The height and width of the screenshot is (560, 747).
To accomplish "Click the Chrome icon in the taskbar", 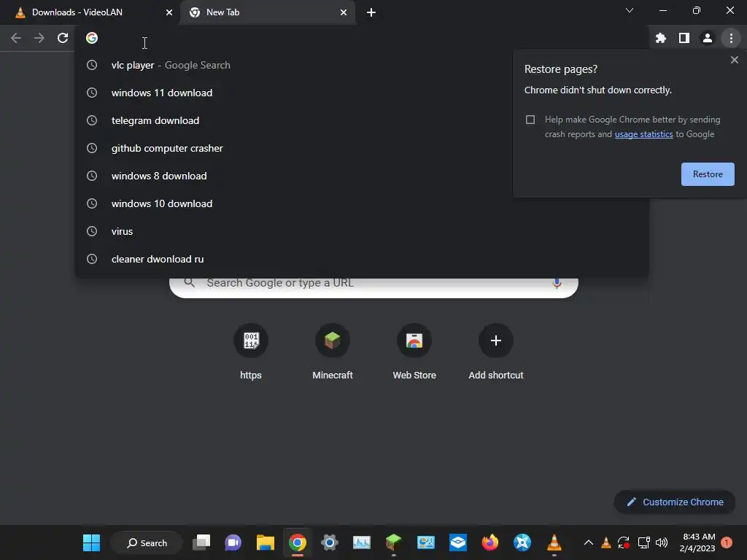I will 298,542.
